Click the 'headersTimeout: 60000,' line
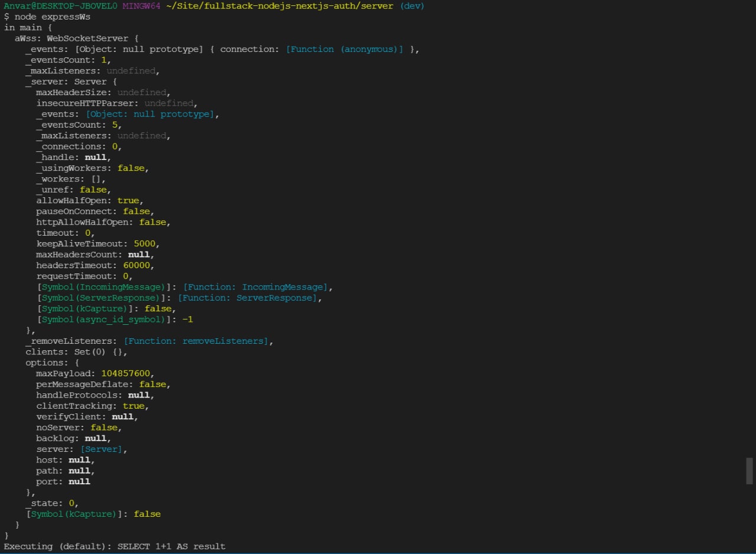This screenshot has width=756, height=554. [x=96, y=265]
